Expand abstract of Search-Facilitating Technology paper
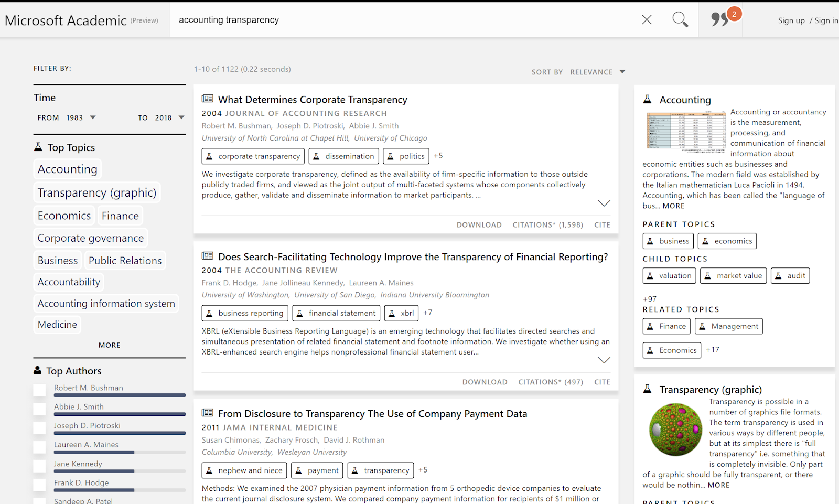The image size is (839, 504). (x=604, y=360)
